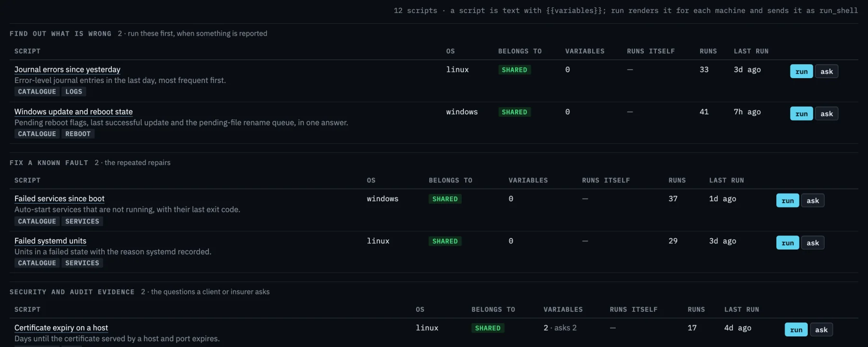Click '41' runs count for Windows update

coord(704,111)
